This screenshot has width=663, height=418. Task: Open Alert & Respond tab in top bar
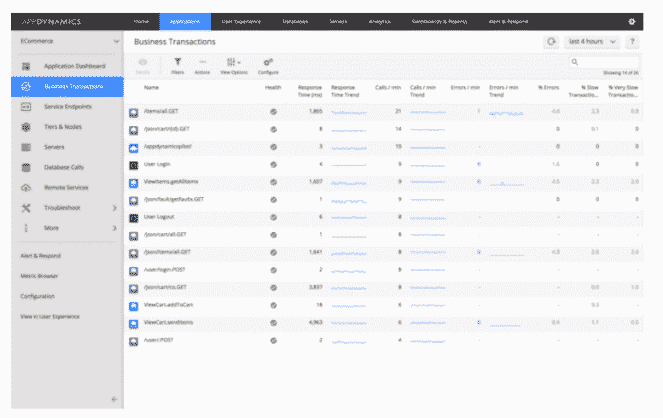tap(508, 22)
